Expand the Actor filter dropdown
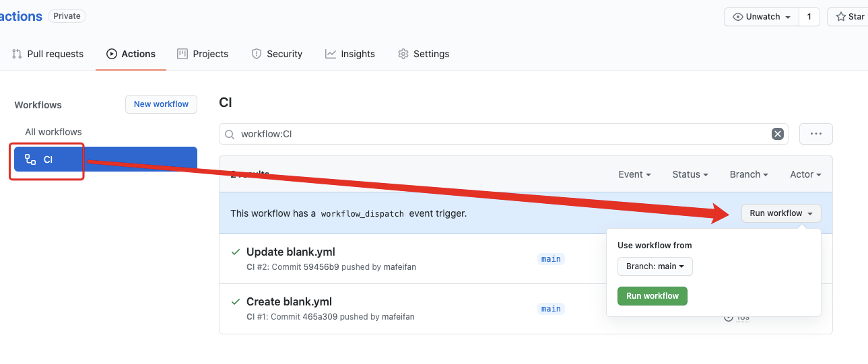The height and width of the screenshot is (364, 868). (x=805, y=174)
